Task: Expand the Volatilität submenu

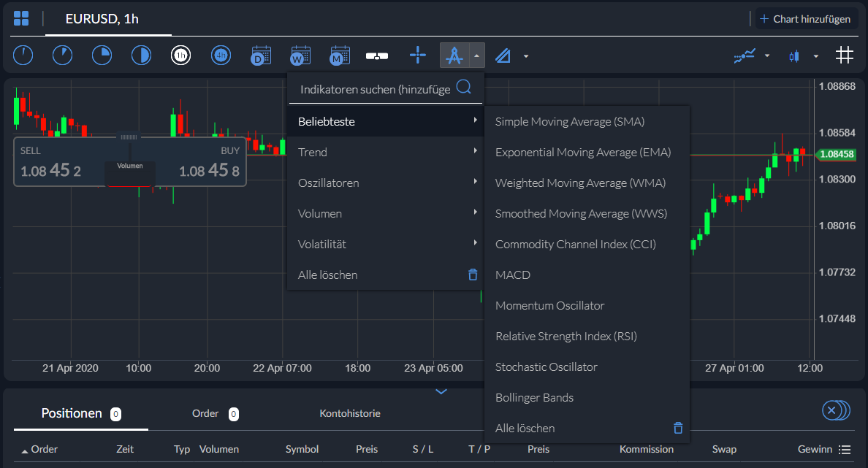Action: point(386,244)
